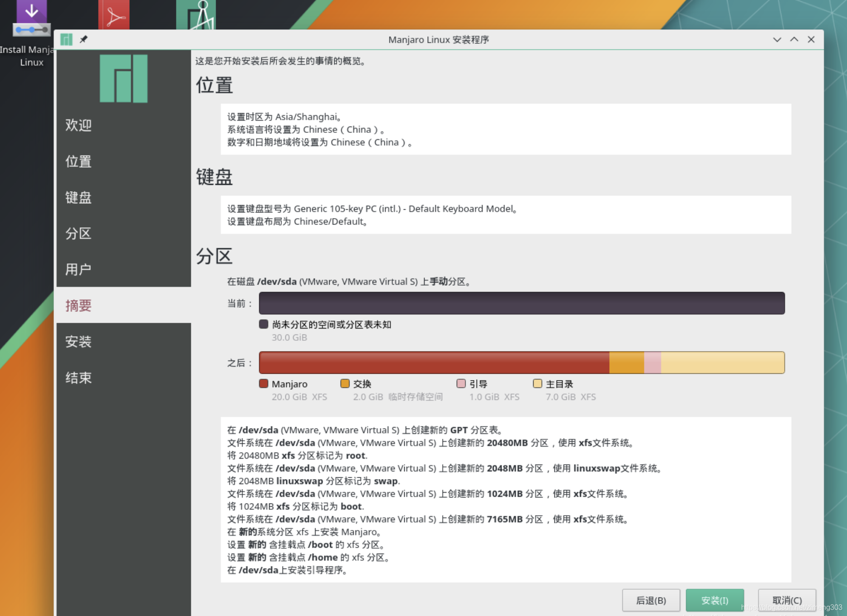Click the 20.0 GiB XFS label
Image resolution: width=847 pixels, height=616 pixels.
pyautogui.click(x=299, y=397)
